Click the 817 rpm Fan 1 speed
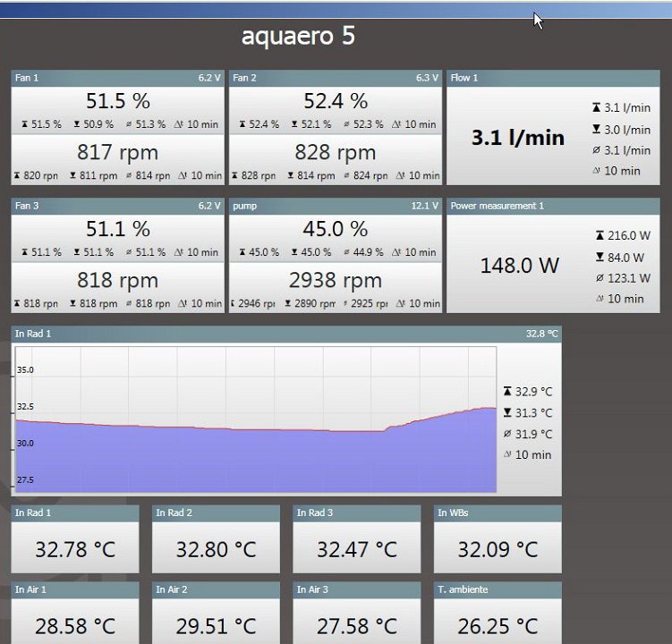The image size is (672, 644). pyautogui.click(x=118, y=153)
